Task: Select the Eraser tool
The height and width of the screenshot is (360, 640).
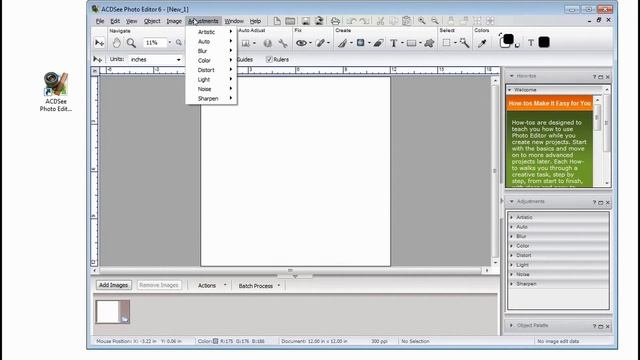Action: tap(378, 43)
